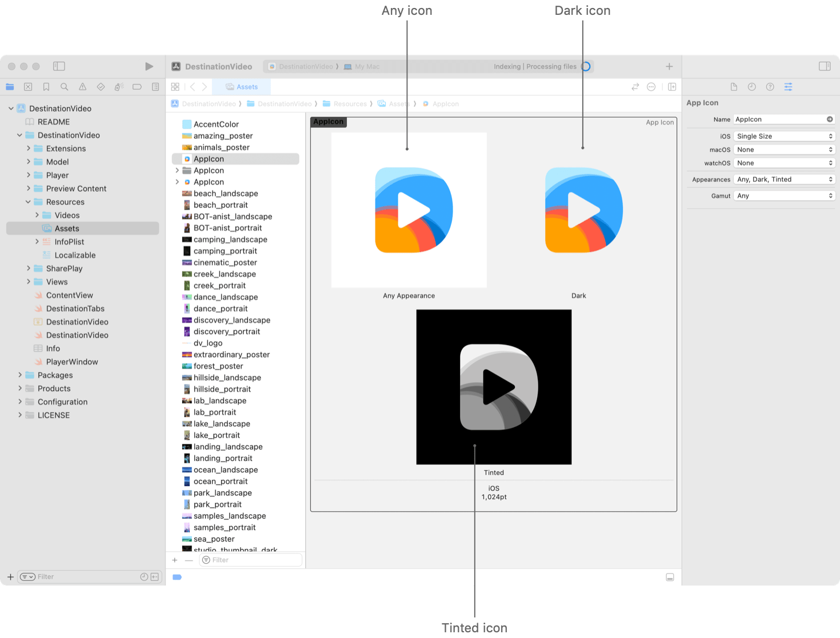840x638 pixels.
Task: Toggle the debug area button
Action: tap(670, 577)
